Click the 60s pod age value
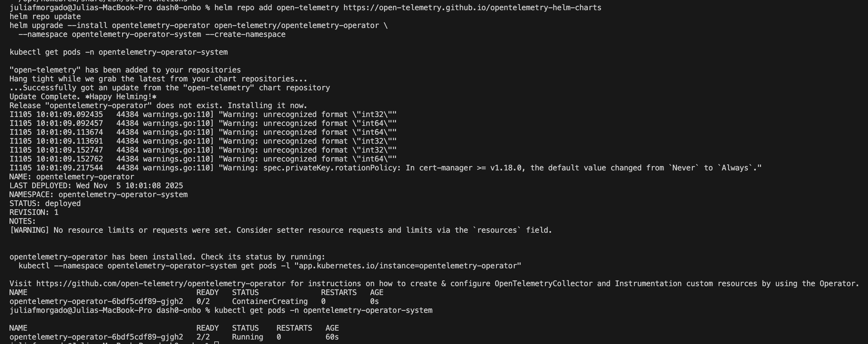Screen dimensions: 868x344 click(x=332, y=337)
